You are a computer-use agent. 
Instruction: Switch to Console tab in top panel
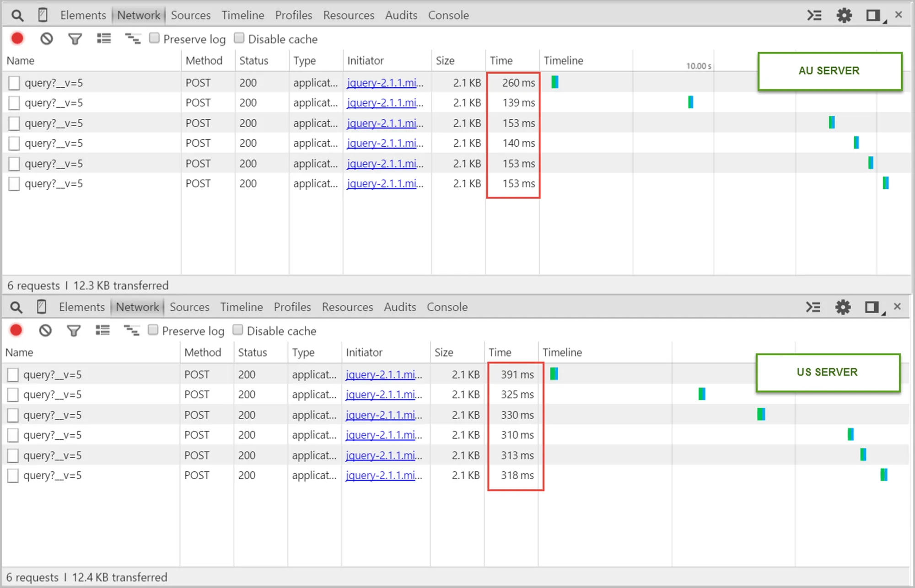click(x=448, y=15)
